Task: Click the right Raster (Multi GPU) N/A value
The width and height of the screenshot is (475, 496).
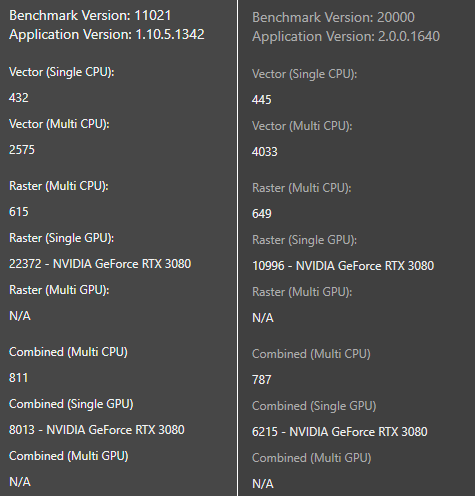Action: [263, 318]
